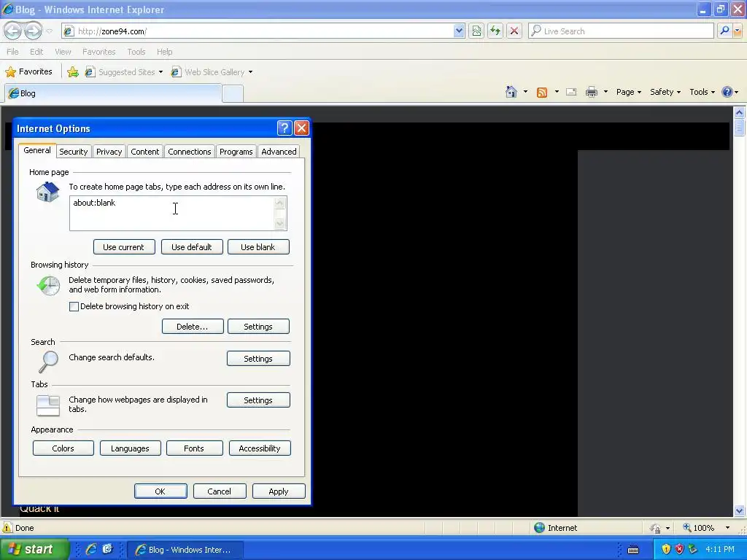Screen dimensions: 747x560
Task: Click the Fonts button
Action: pyautogui.click(x=194, y=448)
